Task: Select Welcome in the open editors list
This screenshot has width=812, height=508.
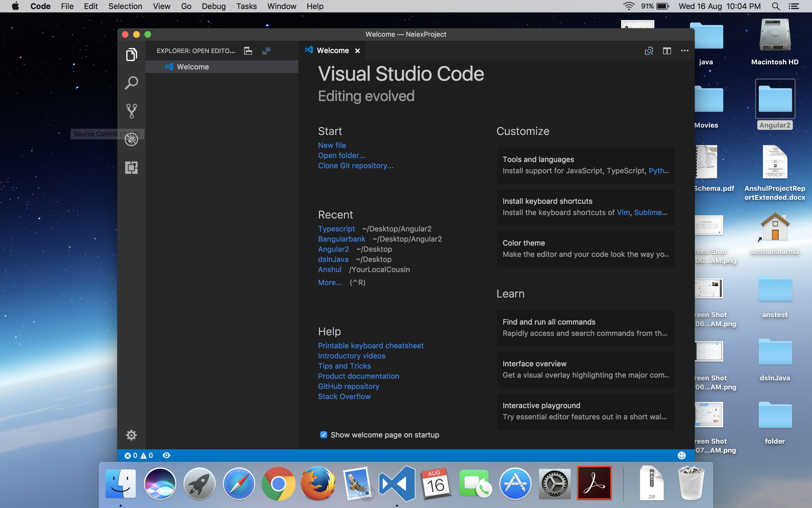Action: [222, 67]
